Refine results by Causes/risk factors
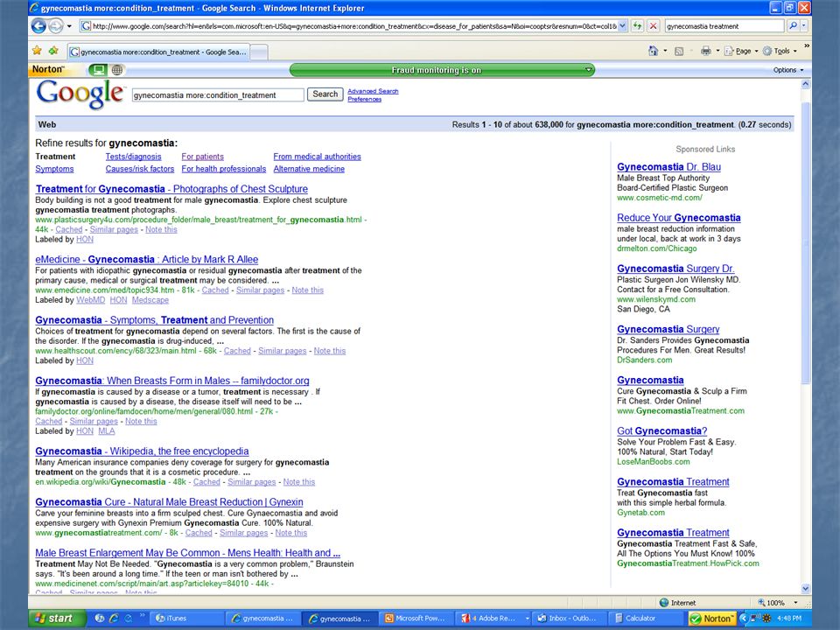Screen dimensions: 840x630 tap(140, 169)
